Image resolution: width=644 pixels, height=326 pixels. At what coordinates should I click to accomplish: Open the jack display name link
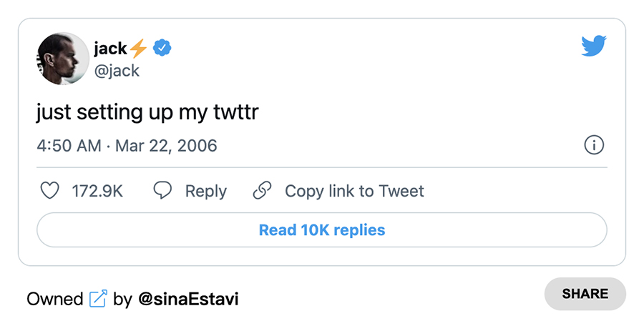coord(109,49)
